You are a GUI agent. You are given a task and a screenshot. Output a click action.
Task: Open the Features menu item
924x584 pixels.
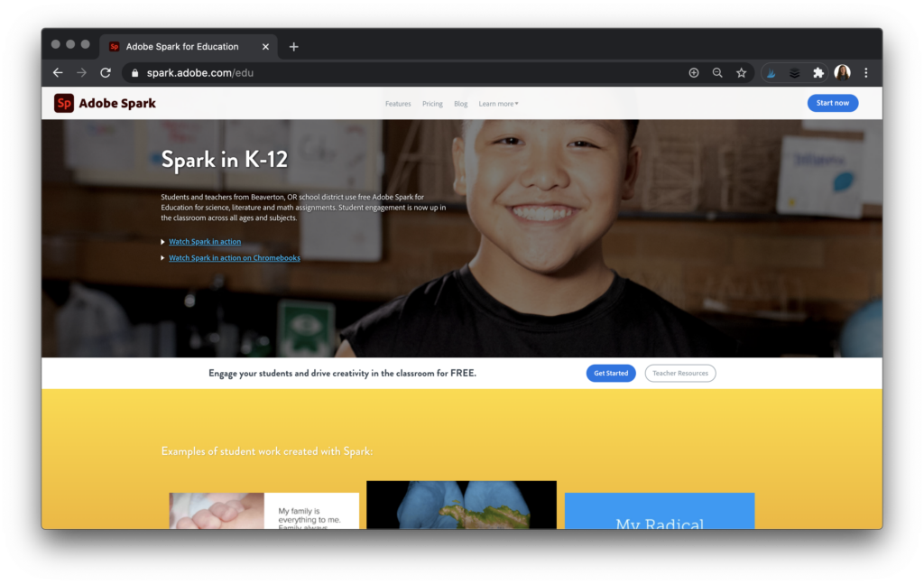click(398, 104)
